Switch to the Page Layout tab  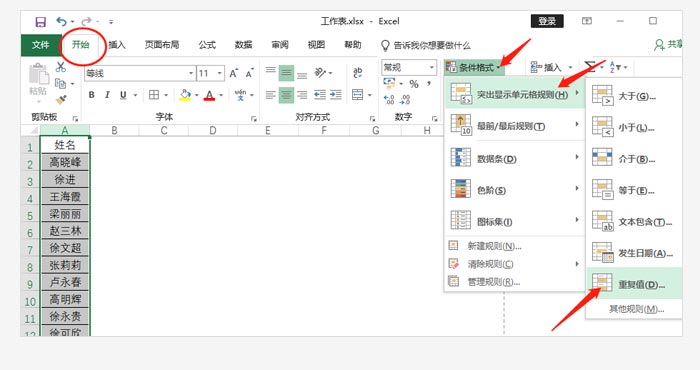click(162, 45)
